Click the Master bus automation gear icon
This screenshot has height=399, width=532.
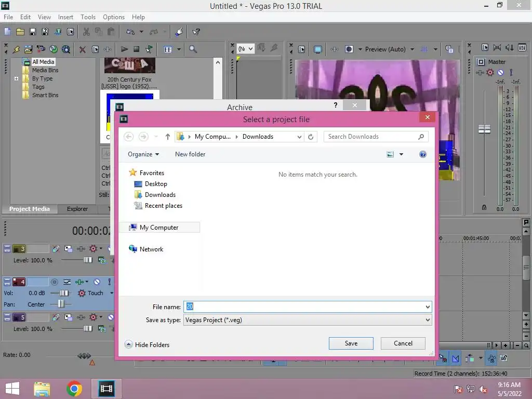490,72
